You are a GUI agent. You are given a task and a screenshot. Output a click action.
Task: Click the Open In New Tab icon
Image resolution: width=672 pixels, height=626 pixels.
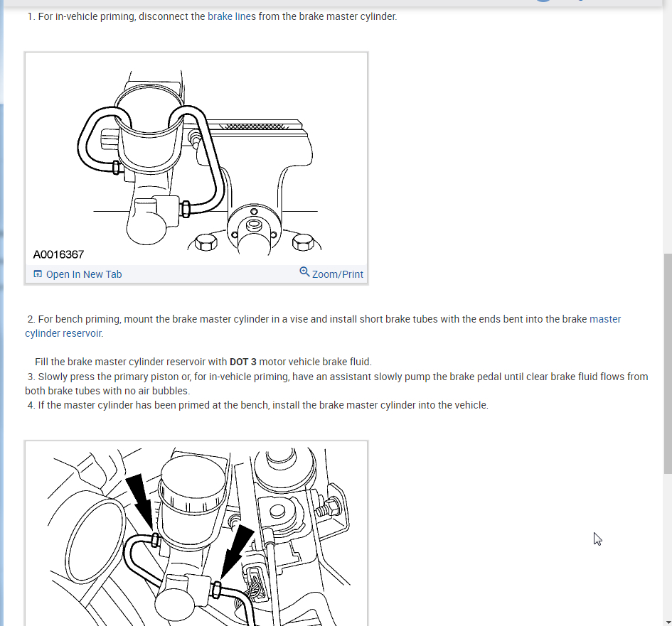coord(38,274)
